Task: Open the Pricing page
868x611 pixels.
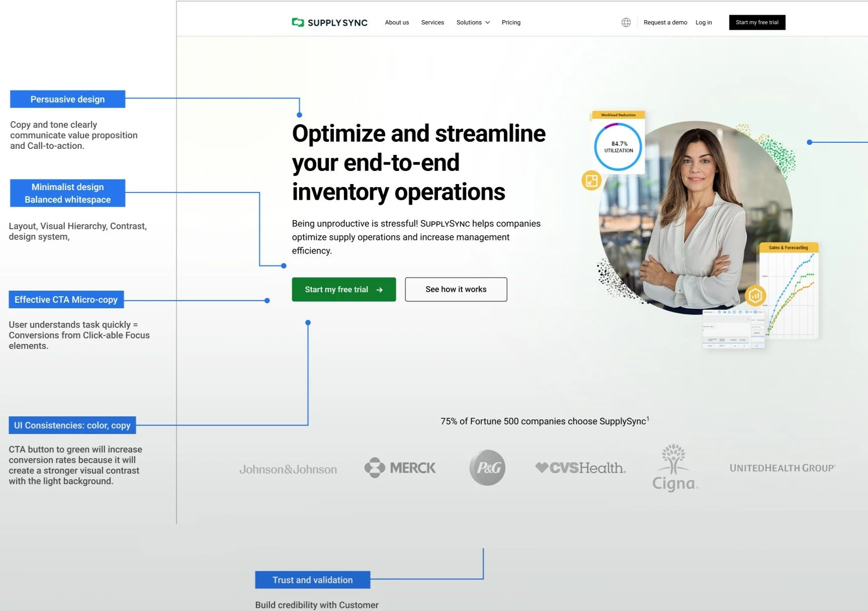Action: [511, 23]
